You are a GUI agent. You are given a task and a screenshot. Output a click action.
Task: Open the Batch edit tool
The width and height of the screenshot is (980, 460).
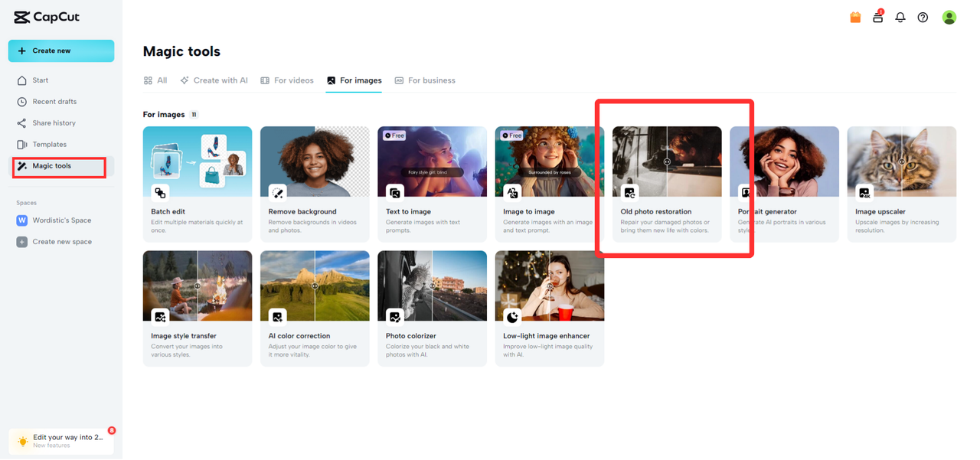(198, 184)
